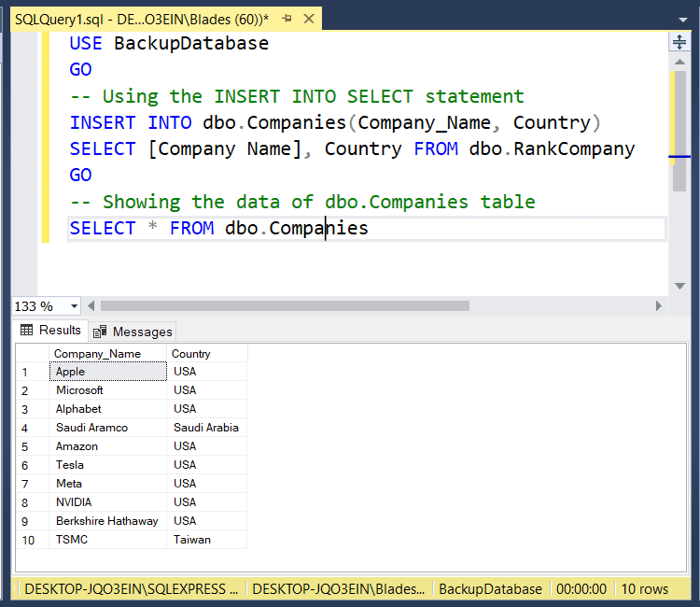Switch to the Results tab
Viewport: 700px width, 607px height.
pos(50,330)
